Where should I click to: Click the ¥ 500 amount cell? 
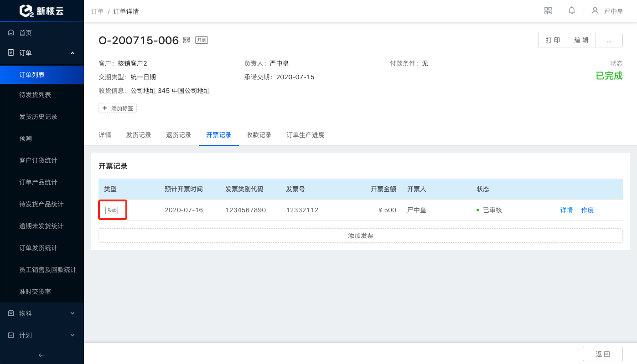pos(387,210)
